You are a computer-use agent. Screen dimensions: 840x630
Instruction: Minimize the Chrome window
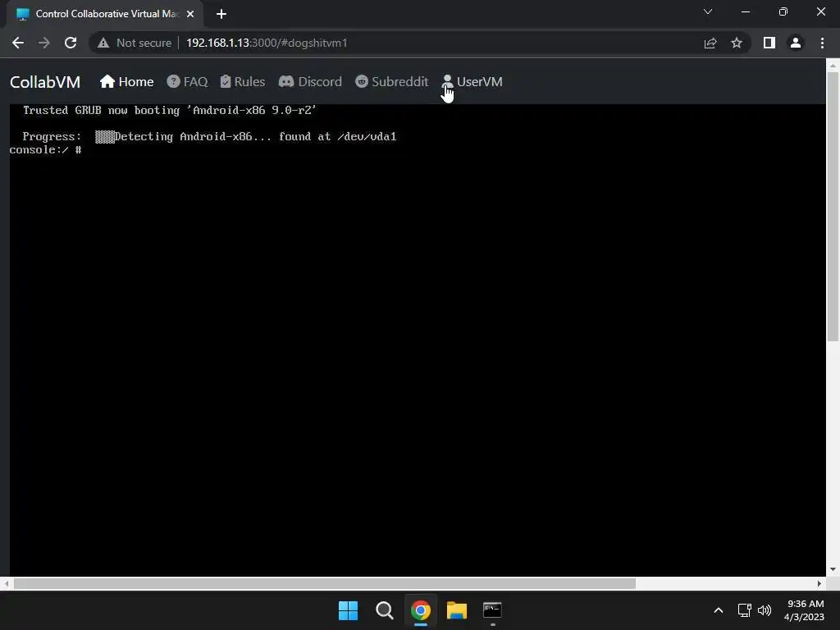coord(746,11)
